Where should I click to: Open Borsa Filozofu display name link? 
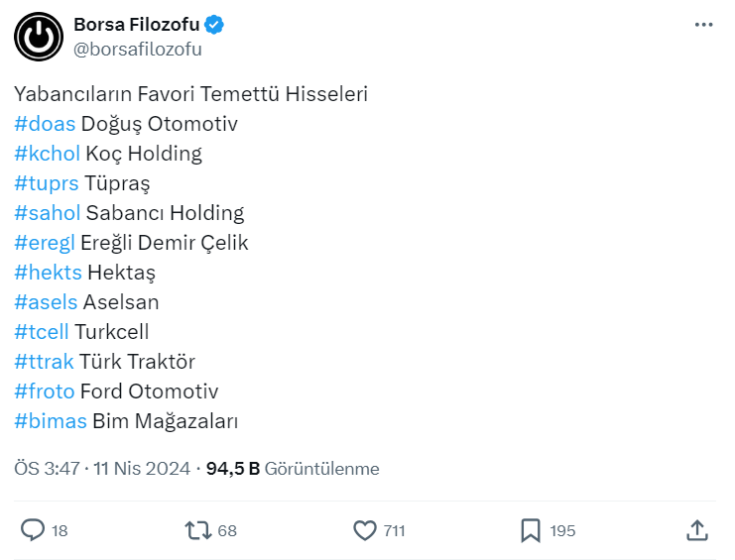click(136, 25)
